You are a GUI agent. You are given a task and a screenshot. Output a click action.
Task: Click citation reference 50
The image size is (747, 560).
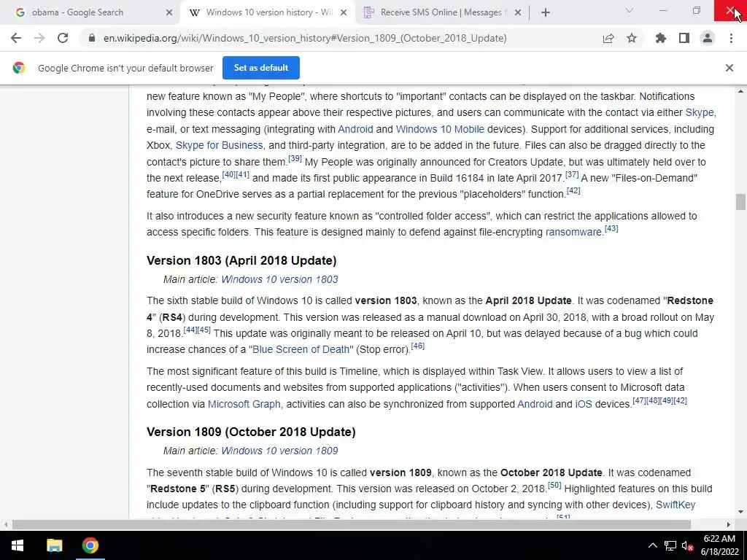[x=554, y=485]
